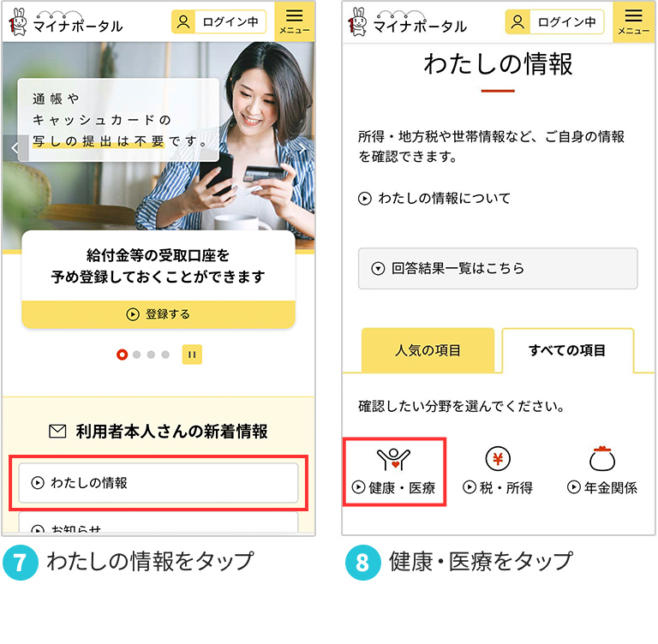This screenshot has height=644, width=658.
Task: Open the menu icon on the right screen
Action: point(634,21)
